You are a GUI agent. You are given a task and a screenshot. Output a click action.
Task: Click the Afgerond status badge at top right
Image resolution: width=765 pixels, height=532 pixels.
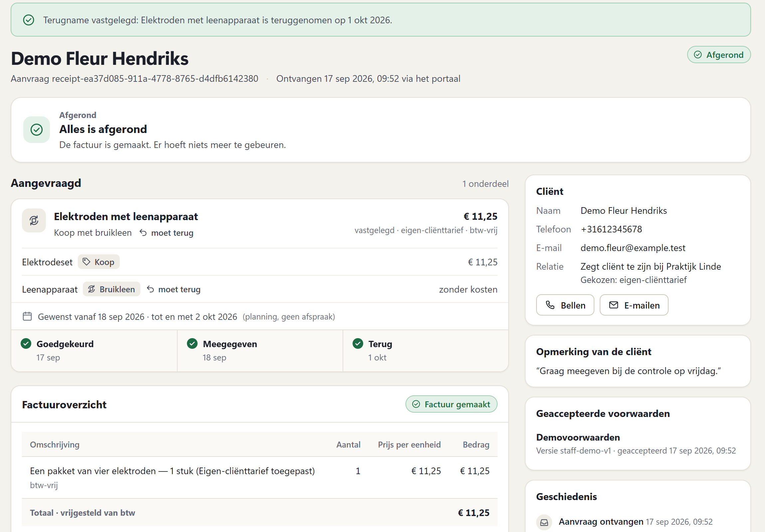719,55
